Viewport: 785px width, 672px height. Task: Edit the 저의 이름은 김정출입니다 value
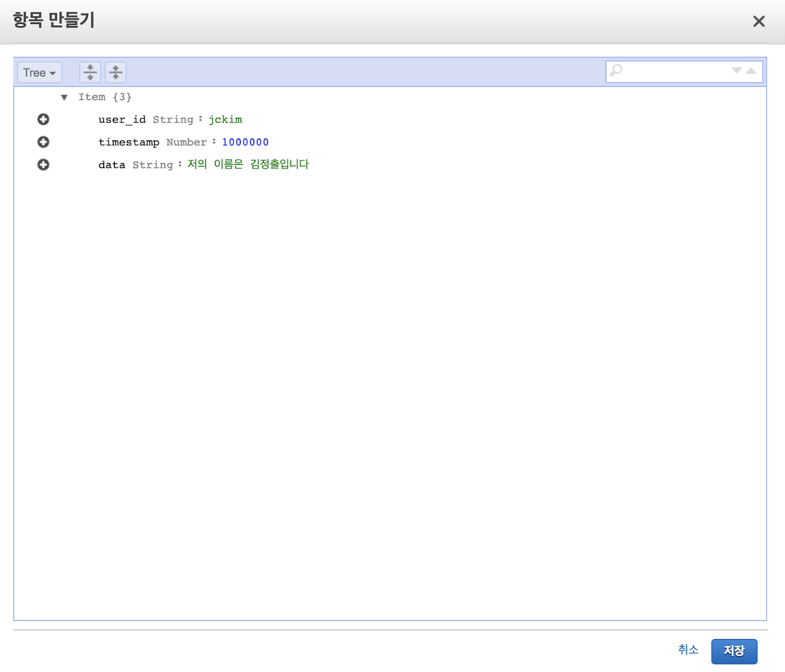(x=248, y=164)
